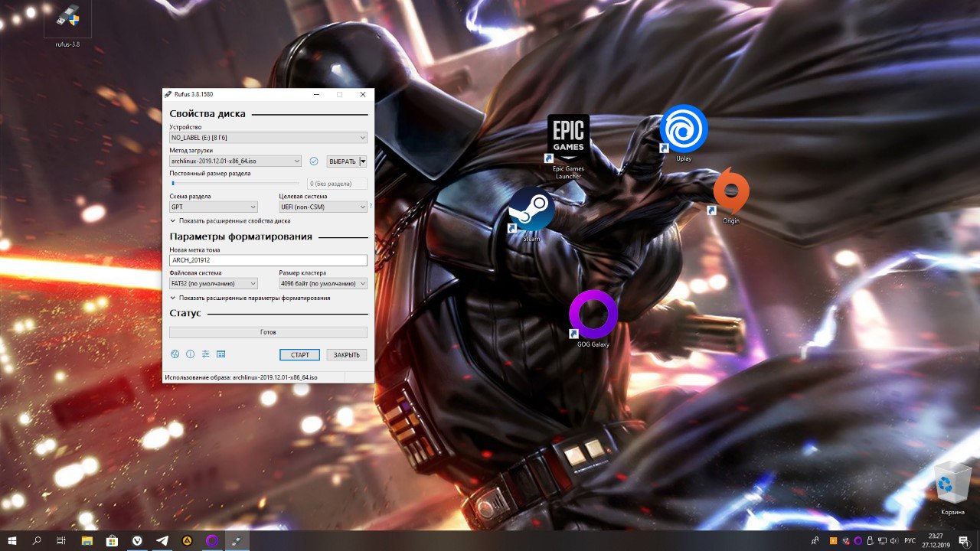Screen dimensions: 980x551
Task: Open the Корзина recycle bin icon
Action: [953, 489]
